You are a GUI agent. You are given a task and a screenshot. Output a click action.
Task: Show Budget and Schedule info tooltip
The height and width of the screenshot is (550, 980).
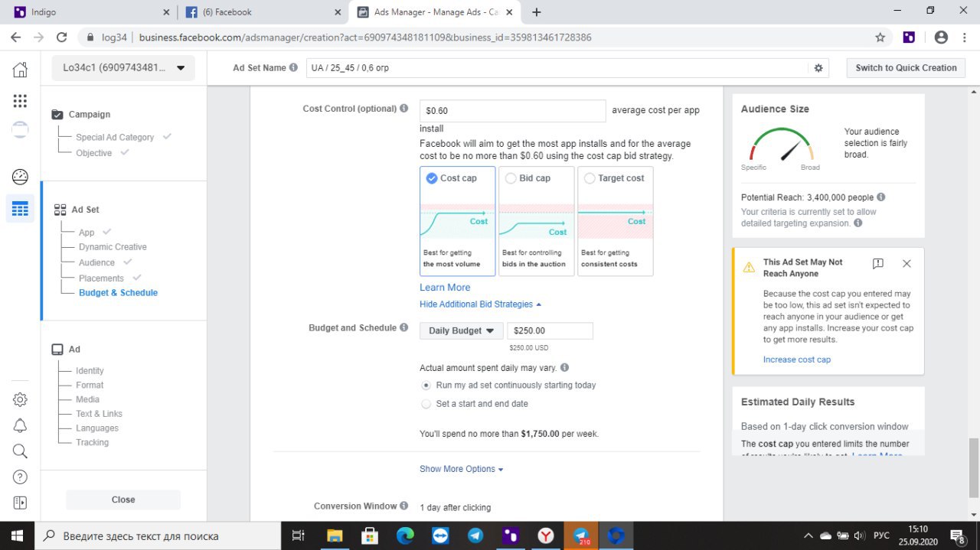tap(404, 327)
